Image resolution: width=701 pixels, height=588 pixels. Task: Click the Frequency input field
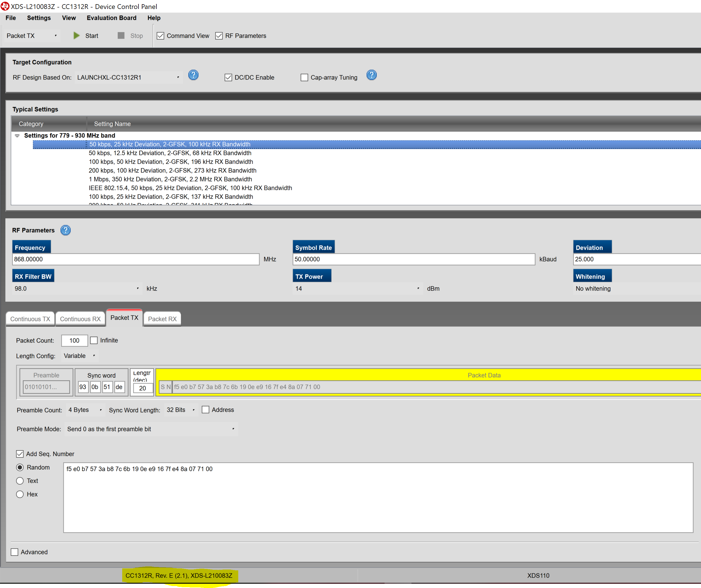136,259
